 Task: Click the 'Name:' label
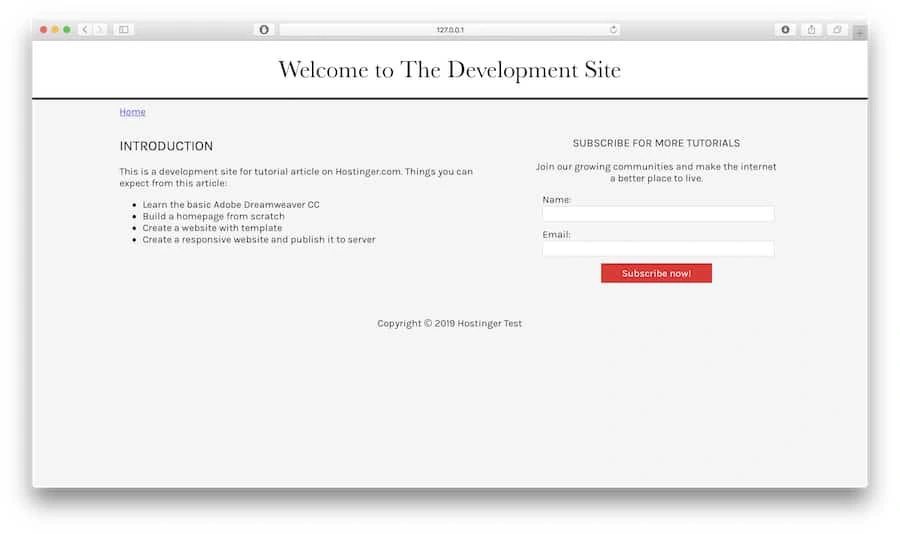point(557,200)
